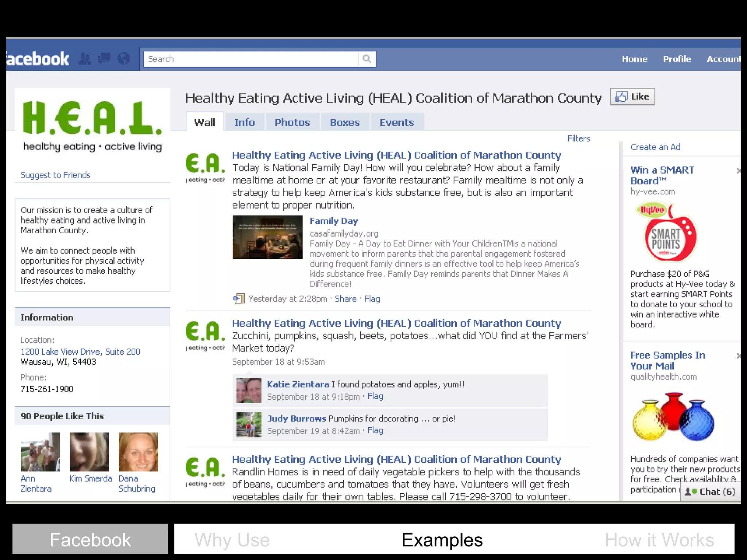
Task: Click the search magnifier button
Action: (x=367, y=59)
